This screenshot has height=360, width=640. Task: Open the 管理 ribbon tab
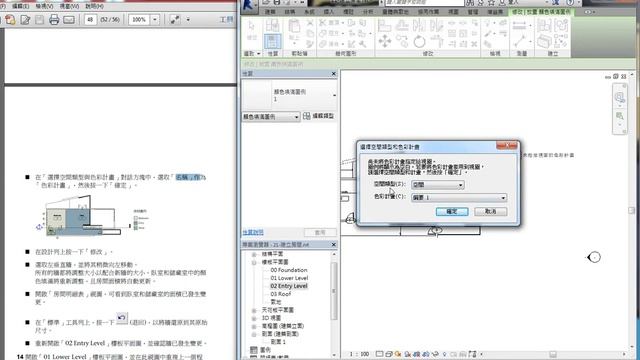tap(473, 12)
